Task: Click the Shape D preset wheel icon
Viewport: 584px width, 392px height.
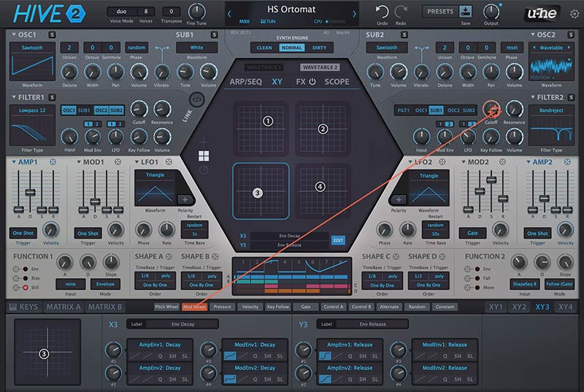Action: [442, 256]
